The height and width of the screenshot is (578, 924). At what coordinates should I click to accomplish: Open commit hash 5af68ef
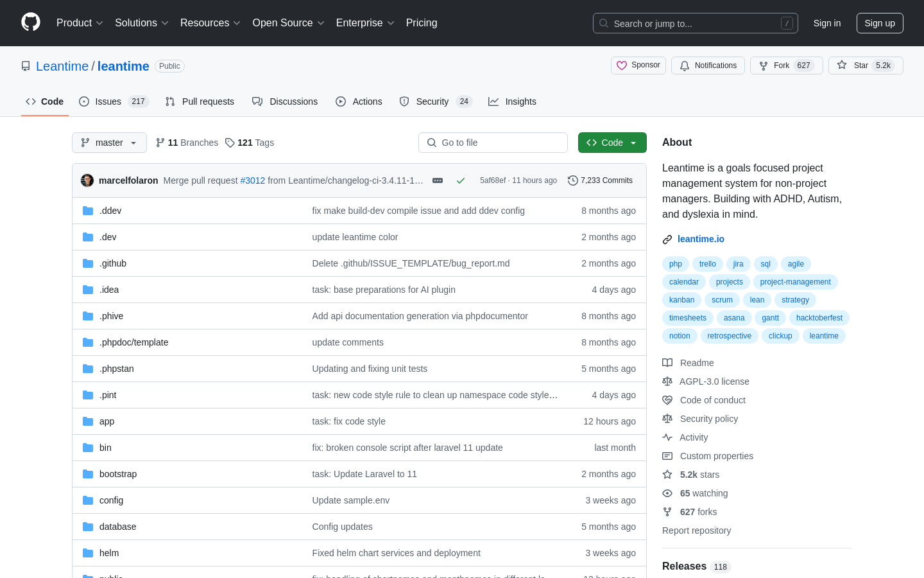(493, 180)
